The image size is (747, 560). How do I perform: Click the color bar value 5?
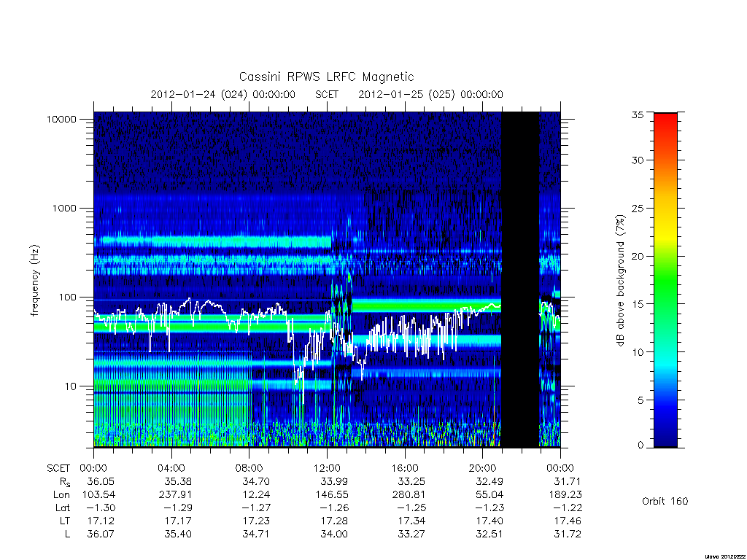click(640, 400)
